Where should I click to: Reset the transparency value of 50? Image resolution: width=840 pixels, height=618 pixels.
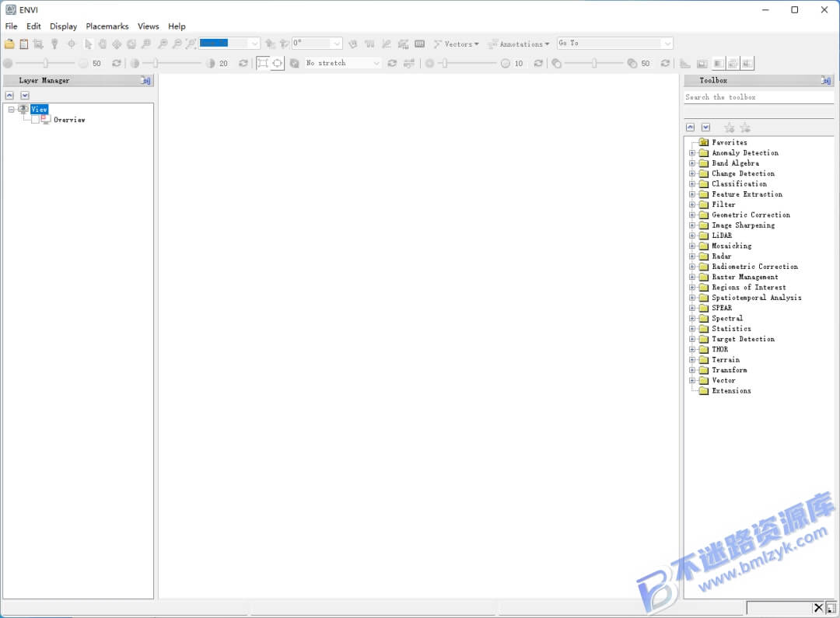click(x=665, y=63)
